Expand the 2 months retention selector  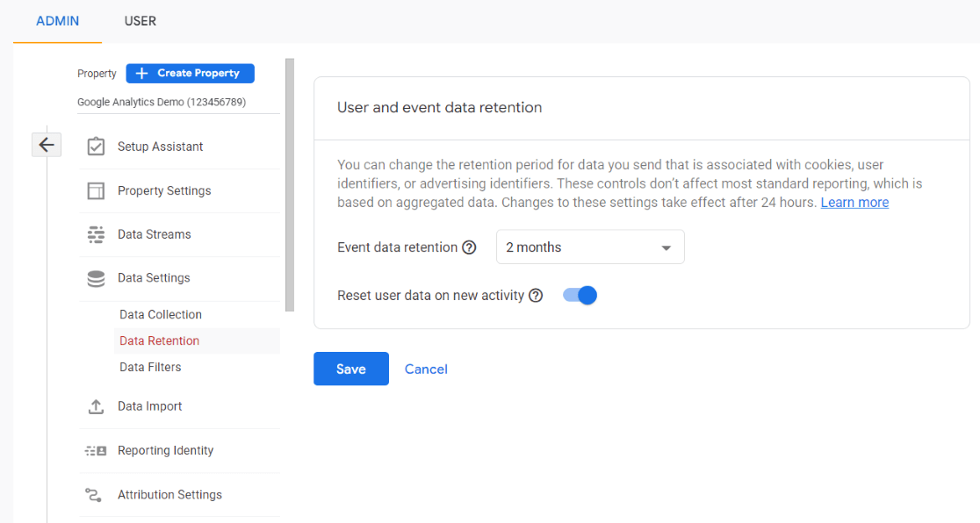pyautogui.click(x=589, y=247)
